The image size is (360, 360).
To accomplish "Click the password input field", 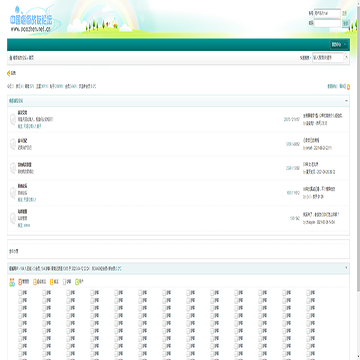I will tap(327, 23).
